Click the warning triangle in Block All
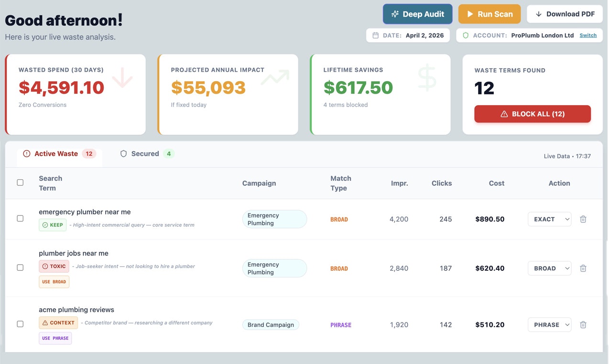Viewport: 609px width, 364px height. coord(504,114)
